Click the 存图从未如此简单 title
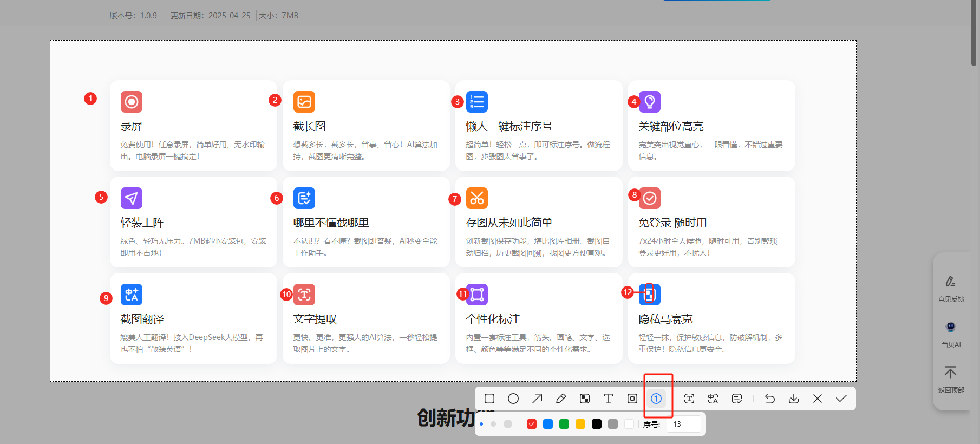Screen dimensions: 980x444 pos(509,223)
